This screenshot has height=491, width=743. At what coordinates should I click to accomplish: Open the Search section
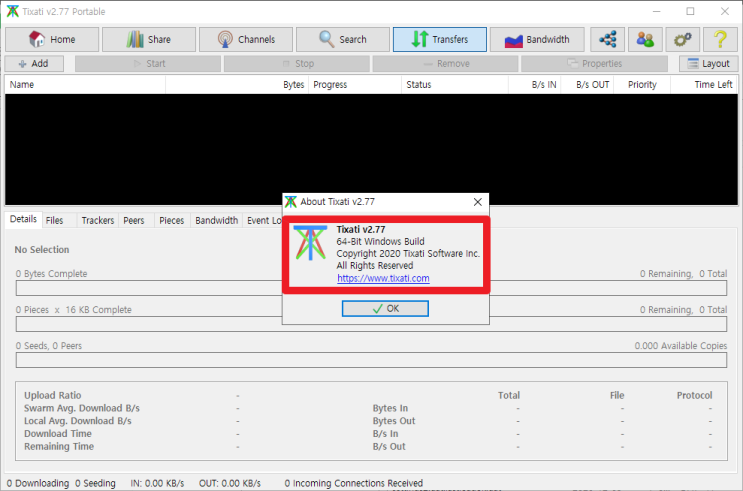click(x=342, y=40)
